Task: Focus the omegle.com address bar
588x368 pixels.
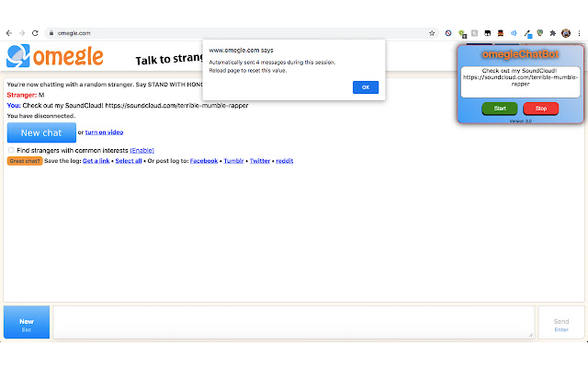Action: (240, 33)
